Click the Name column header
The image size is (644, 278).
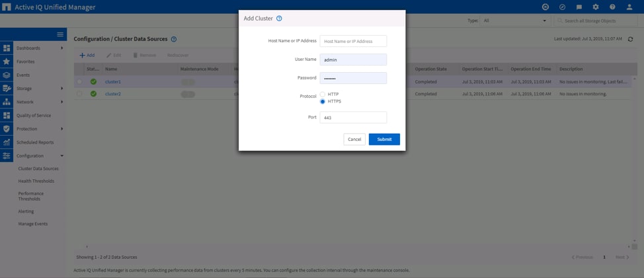point(111,69)
